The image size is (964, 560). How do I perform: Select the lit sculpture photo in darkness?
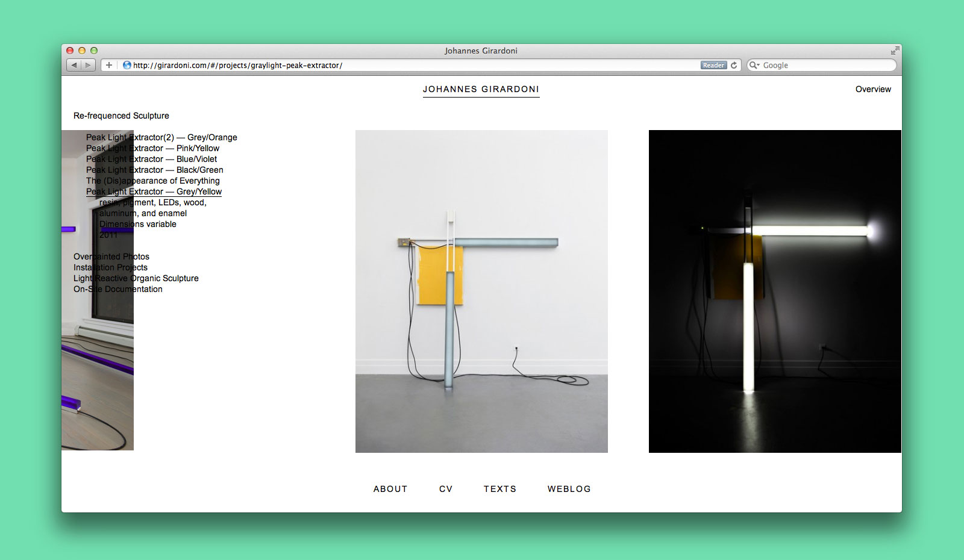click(x=775, y=291)
